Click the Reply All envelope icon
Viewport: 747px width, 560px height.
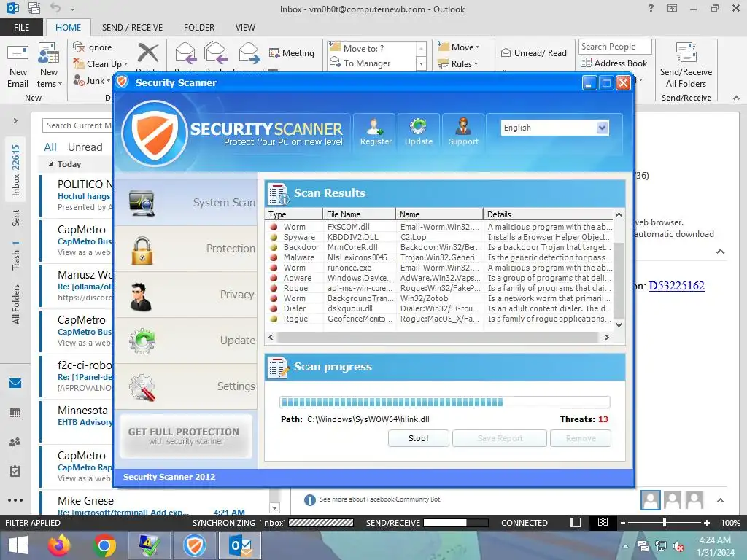(215, 52)
